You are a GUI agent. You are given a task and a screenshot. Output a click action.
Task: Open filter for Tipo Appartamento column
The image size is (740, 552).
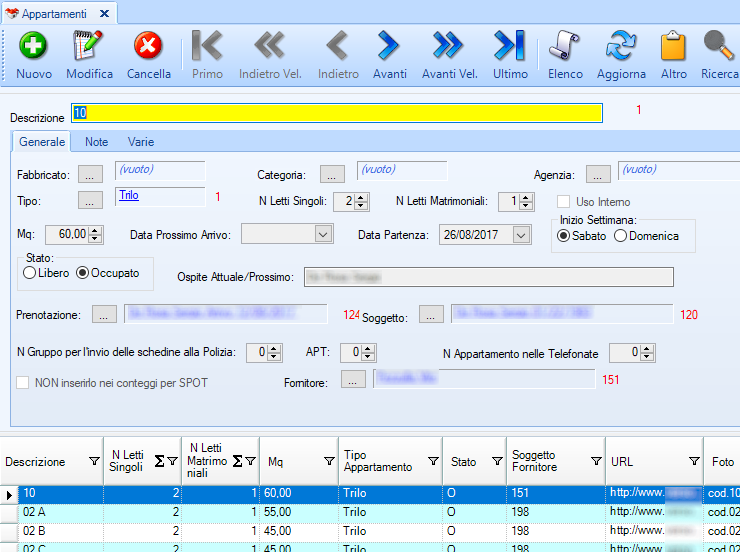click(433, 461)
